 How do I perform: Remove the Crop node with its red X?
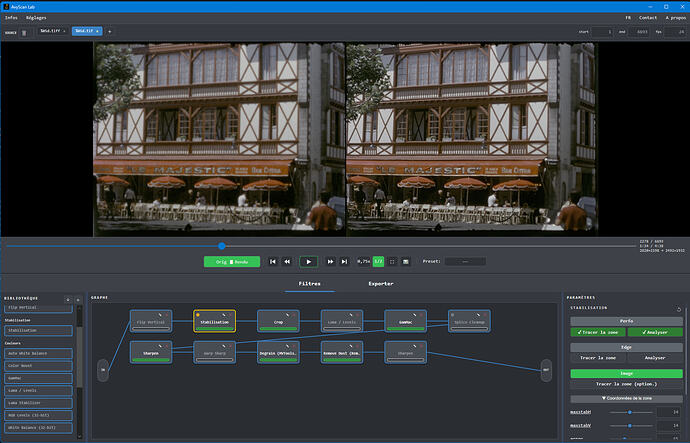coord(294,315)
